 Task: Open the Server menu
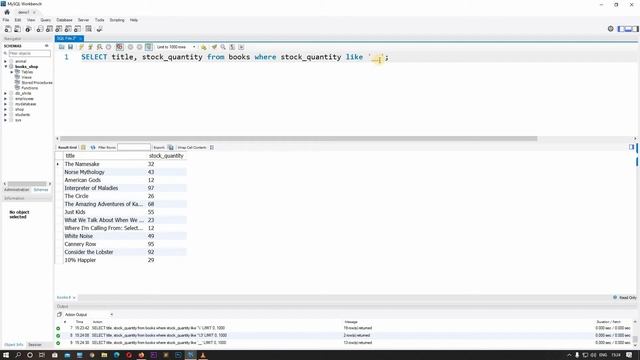click(x=83, y=20)
